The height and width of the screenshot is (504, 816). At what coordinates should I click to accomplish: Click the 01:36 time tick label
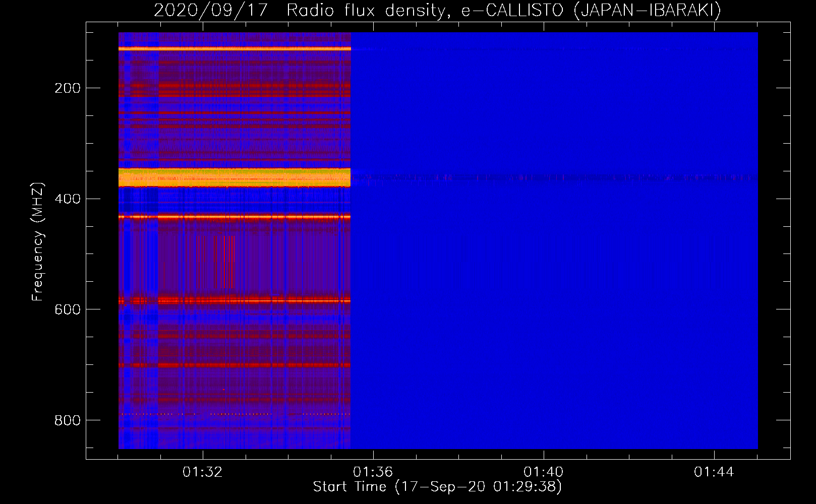tap(373, 472)
